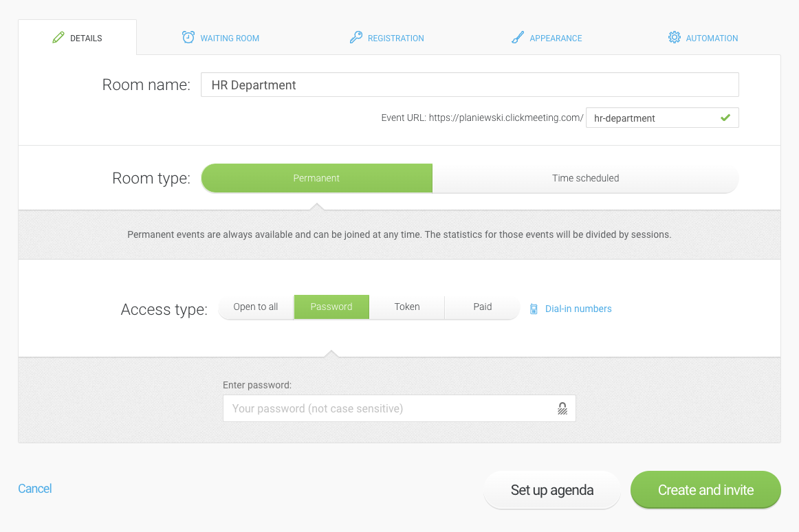Select Permanent room type
Viewport: 799px width, 532px height.
coord(316,178)
